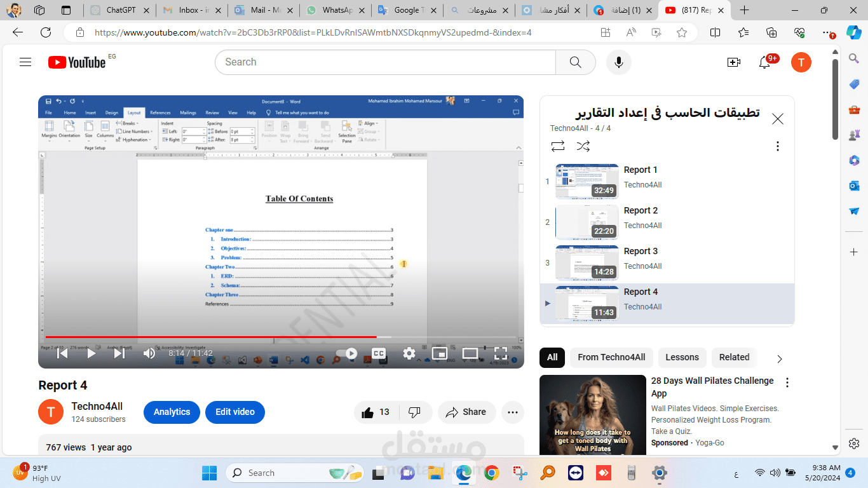Toggle shuffle playlist
Image resolution: width=868 pixels, height=488 pixels.
(583, 146)
